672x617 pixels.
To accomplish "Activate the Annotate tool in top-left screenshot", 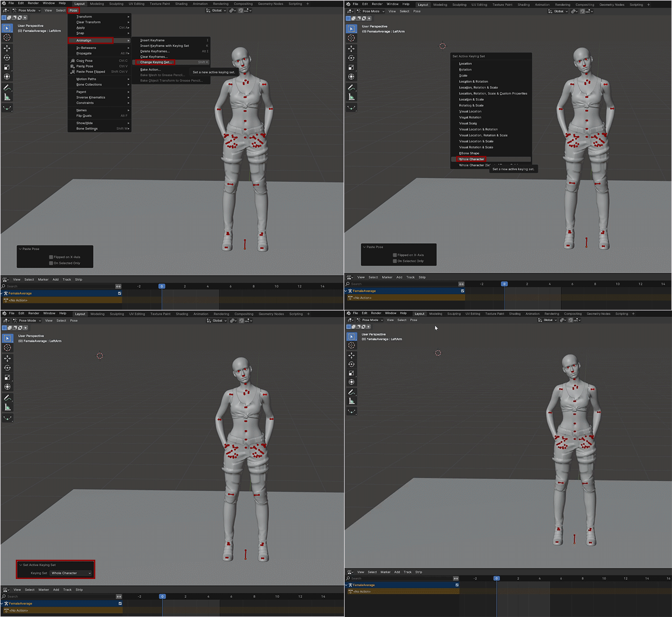I will [x=7, y=87].
